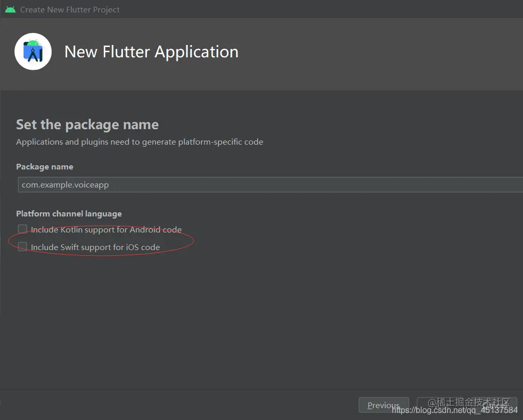523x420 pixels.
Task: Enable Include Swift support for iOS code
Action: pyautogui.click(x=22, y=247)
